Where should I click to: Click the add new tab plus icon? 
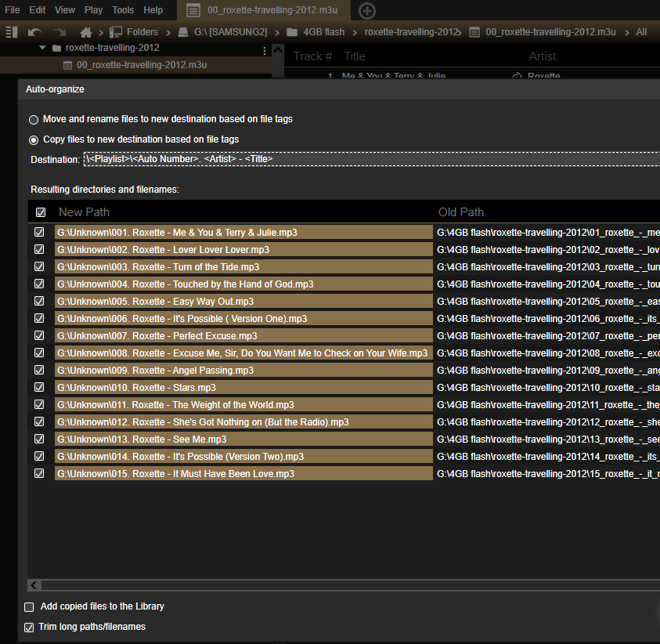366,11
